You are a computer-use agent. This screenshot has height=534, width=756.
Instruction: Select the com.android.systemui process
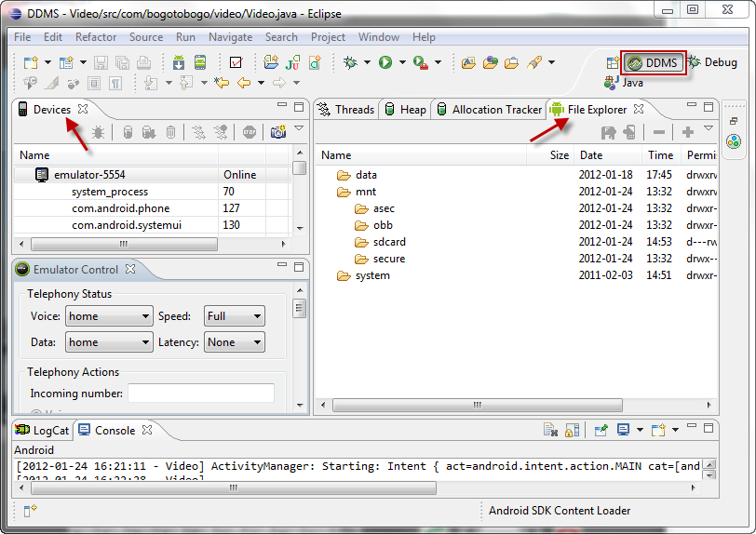tap(153, 225)
